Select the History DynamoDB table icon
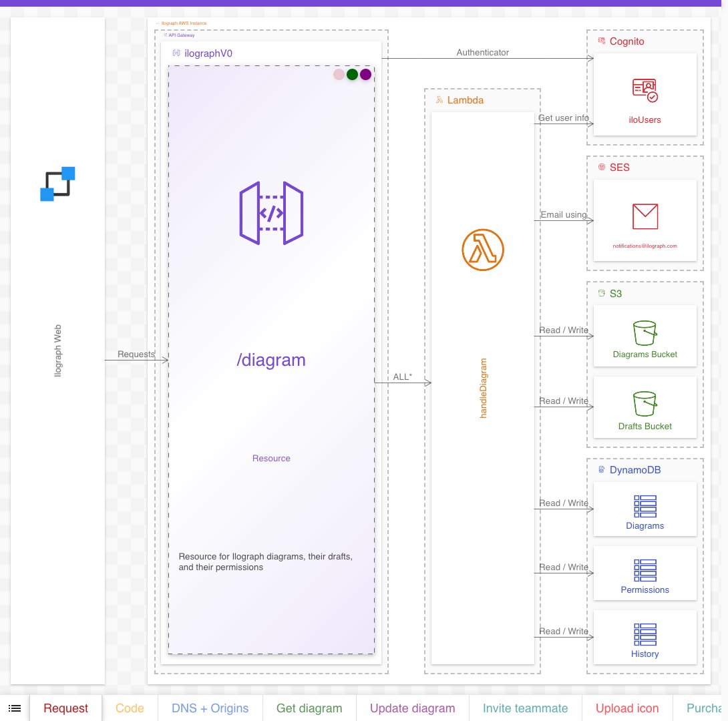This screenshot has width=728, height=721. pyautogui.click(x=645, y=634)
